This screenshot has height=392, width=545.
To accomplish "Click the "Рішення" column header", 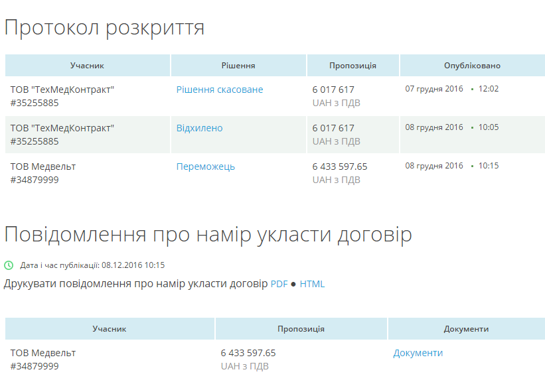I will tap(238, 66).
